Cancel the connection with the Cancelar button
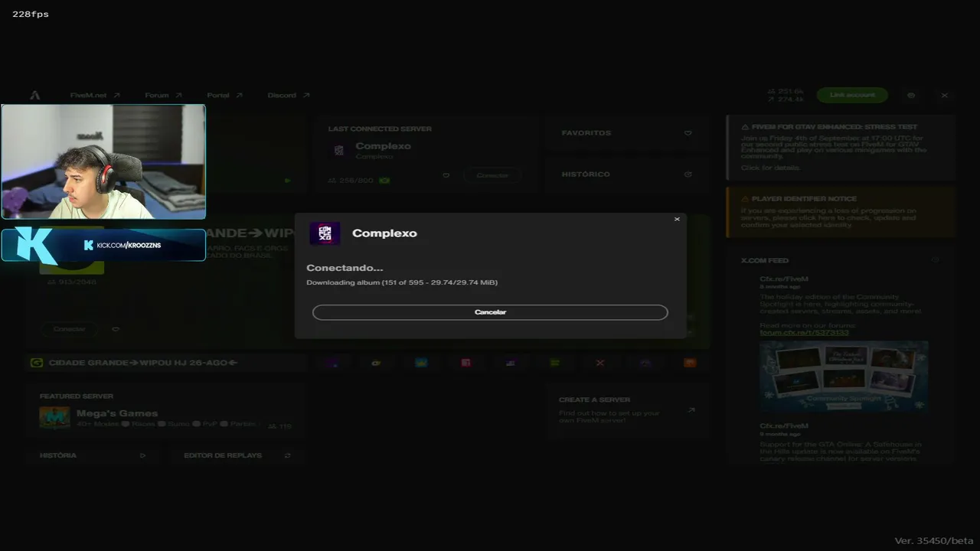 (x=490, y=312)
